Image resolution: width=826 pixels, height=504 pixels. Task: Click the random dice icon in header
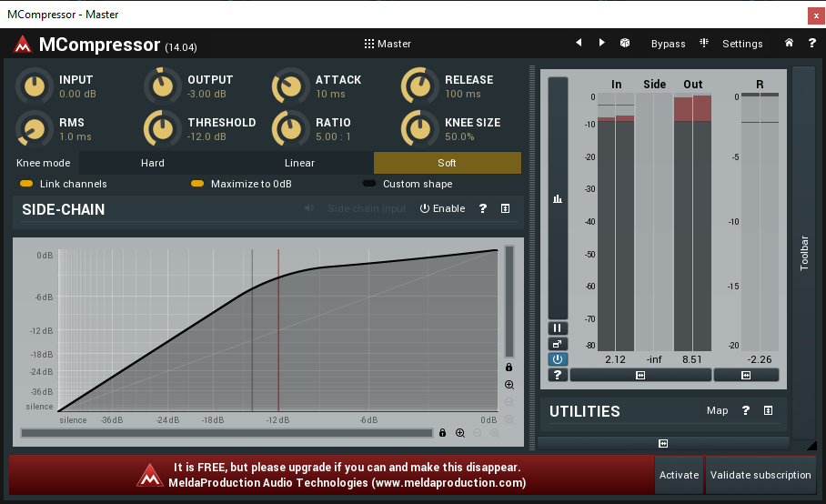pyautogui.click(x=625, y=43)
